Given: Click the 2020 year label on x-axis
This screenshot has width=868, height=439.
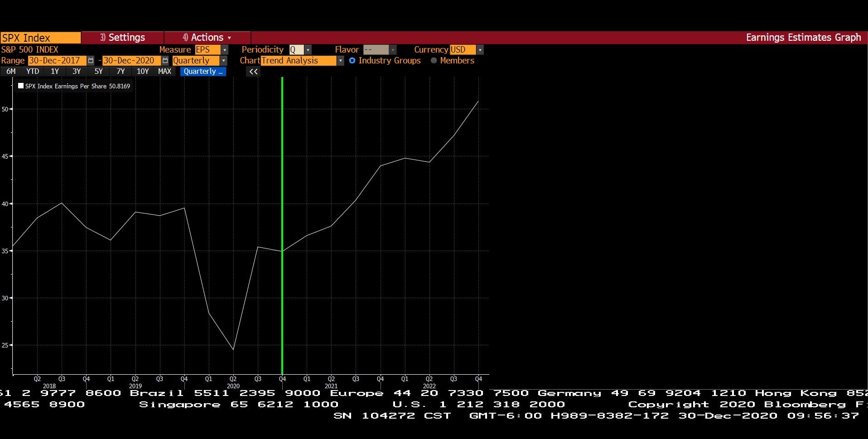Looking at the screenshot, I should point(233,386).
